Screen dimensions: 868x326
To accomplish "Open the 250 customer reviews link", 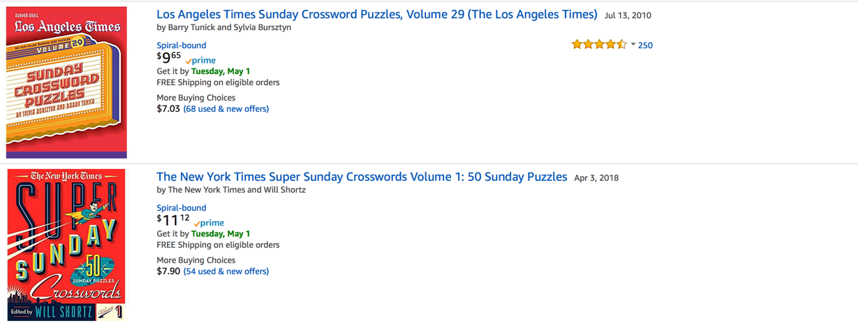I will tap(645, 45).
